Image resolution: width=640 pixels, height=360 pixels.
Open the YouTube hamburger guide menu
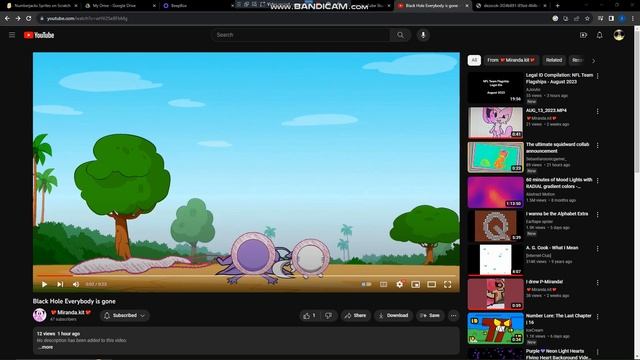point(12,35)
